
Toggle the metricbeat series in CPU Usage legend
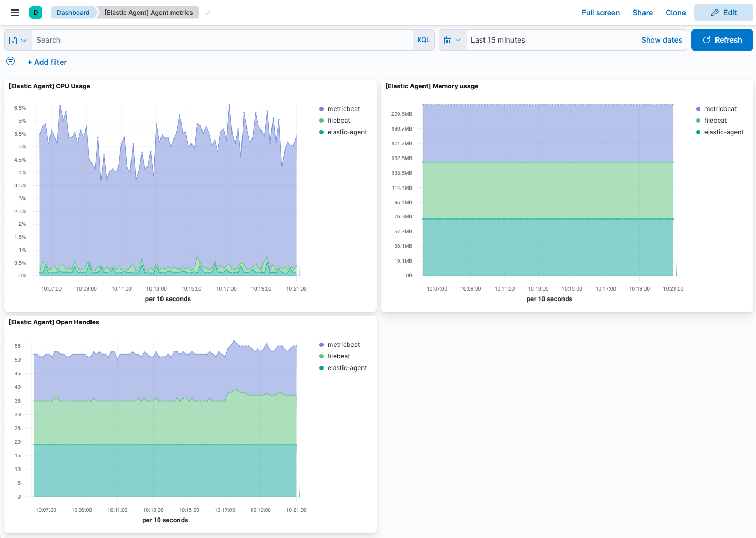click(344, 108)
